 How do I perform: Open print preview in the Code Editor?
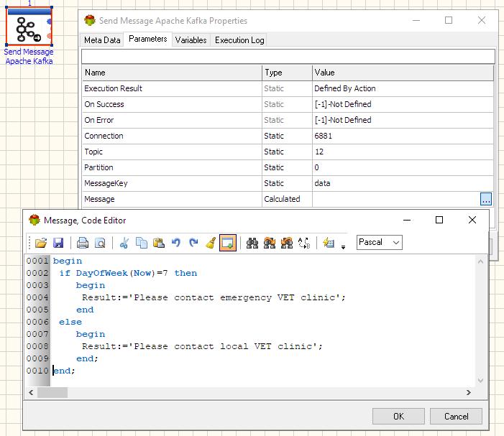(100, 243)
